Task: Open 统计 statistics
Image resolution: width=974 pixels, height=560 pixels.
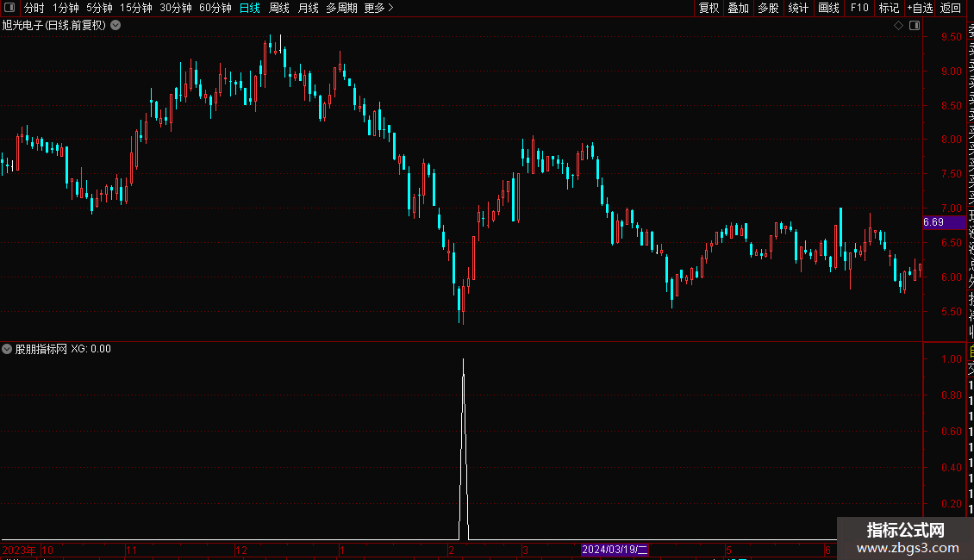Action: point(798,8)
